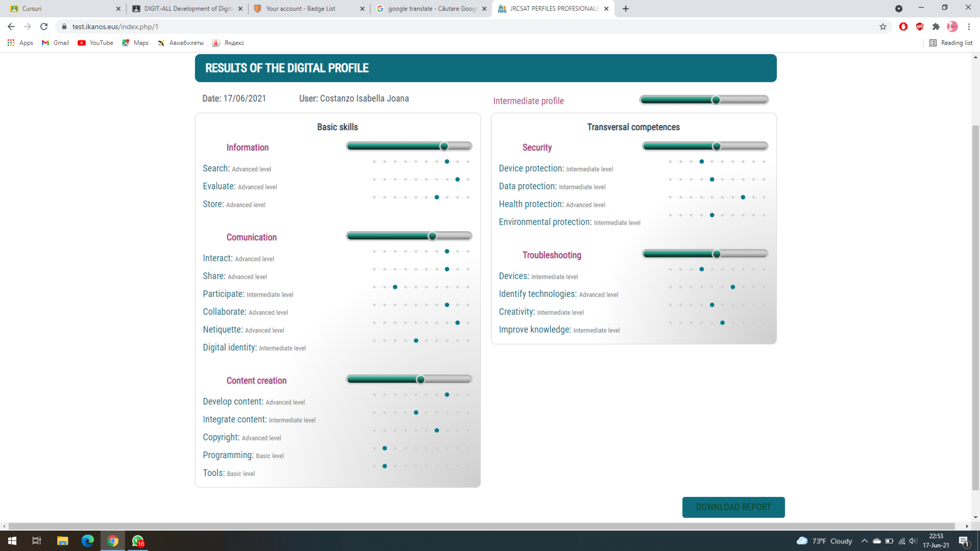Launch WhatsApp from the taskbar
The width and height of the screenshot is (980, 551).
pyautogui.click(x=138, y=541)
